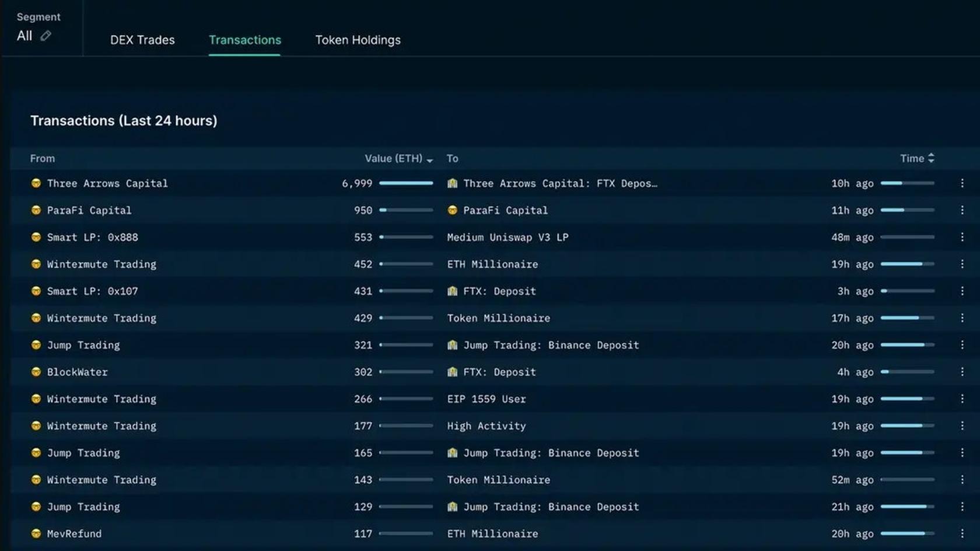Open the kebab menu for the 429 ETH row
Image resolution: width=980 pixels, height=551 pixels.
coord(962,318)
